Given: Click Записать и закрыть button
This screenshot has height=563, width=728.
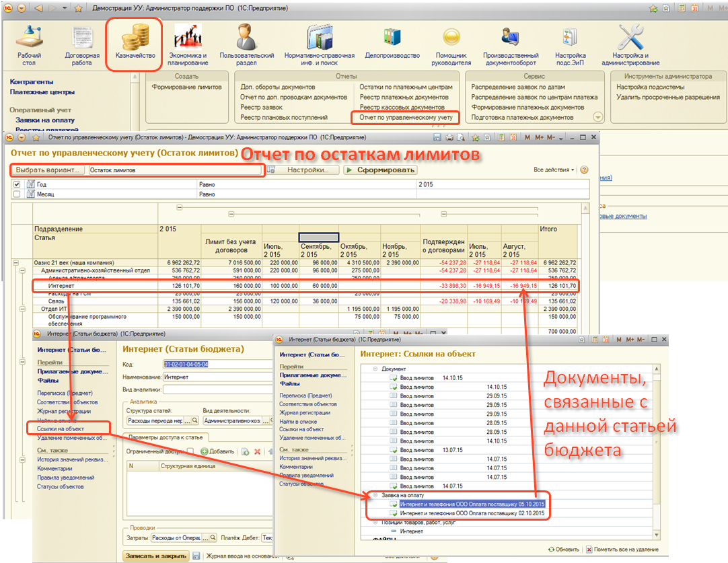Looking at the screenshot, I should pos(155,556).
